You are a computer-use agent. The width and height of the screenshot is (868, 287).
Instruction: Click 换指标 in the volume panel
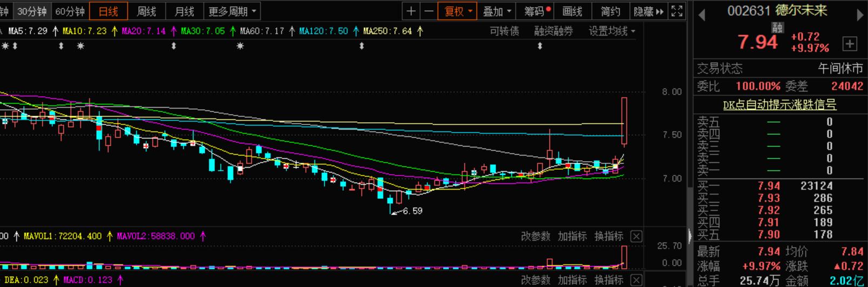(609, 236)
